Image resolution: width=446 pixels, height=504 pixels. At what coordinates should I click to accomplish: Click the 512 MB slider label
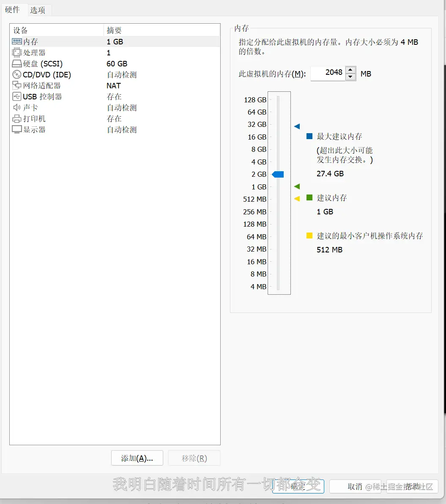click(255, 199)
